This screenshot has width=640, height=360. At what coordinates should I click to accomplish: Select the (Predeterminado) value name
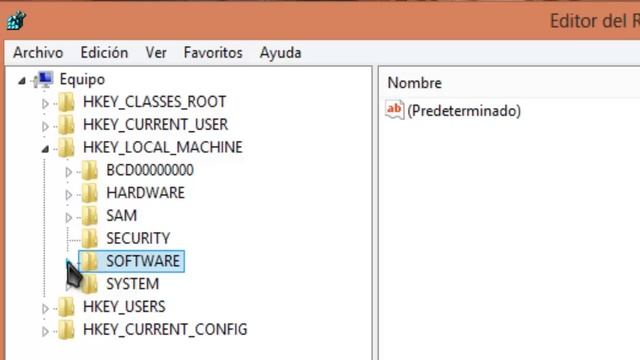point(464,111)
